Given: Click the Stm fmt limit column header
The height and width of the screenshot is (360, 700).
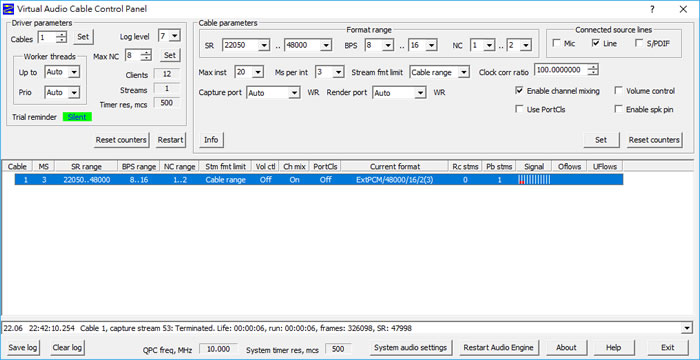Looking at the screenshot, I should click(225, 167).
